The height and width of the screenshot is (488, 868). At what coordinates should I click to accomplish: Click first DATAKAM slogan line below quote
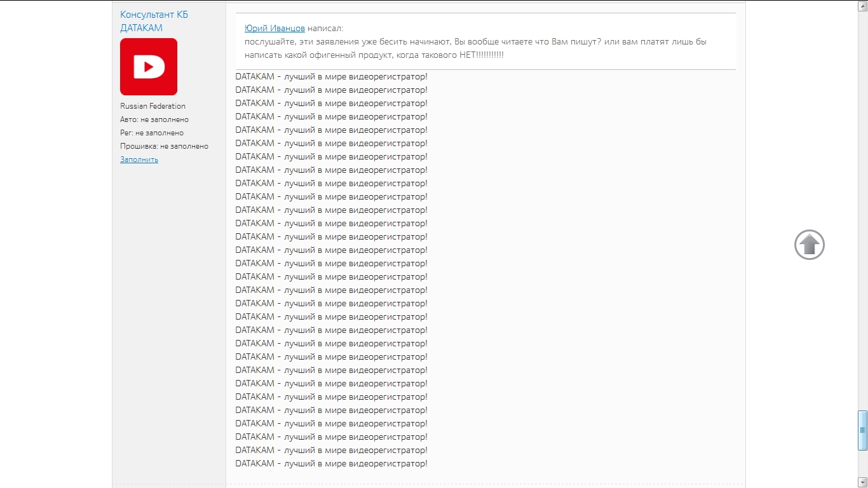(x=331, y=76)
